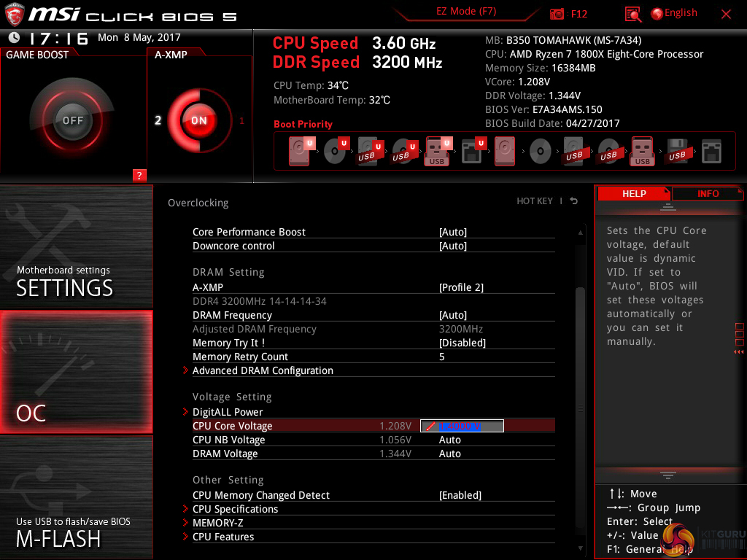Click the scroll up arrow of settings list
Viewport: 747px width, 560px height.
580,233
